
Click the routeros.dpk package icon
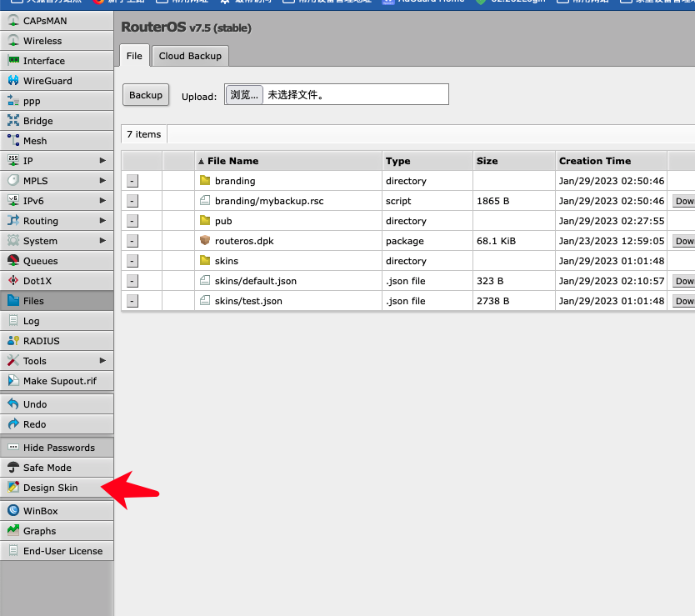pos(205,240)
